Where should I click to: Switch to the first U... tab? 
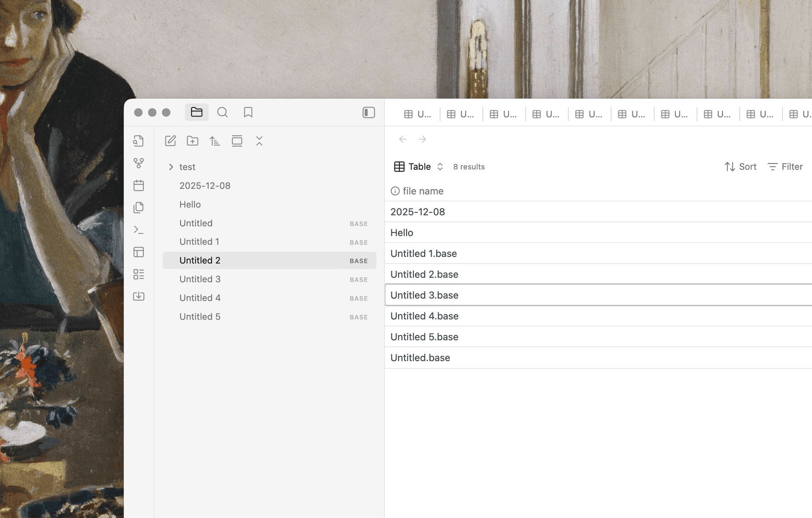click(418, 114)
